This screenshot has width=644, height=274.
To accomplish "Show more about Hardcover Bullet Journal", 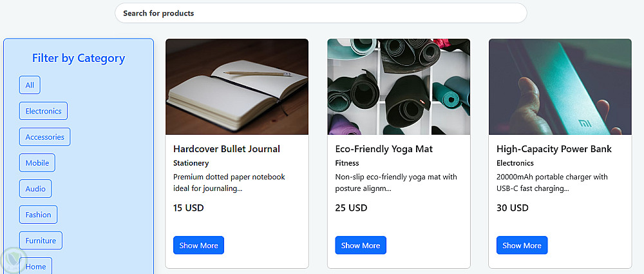I will (x=199, y=245).
